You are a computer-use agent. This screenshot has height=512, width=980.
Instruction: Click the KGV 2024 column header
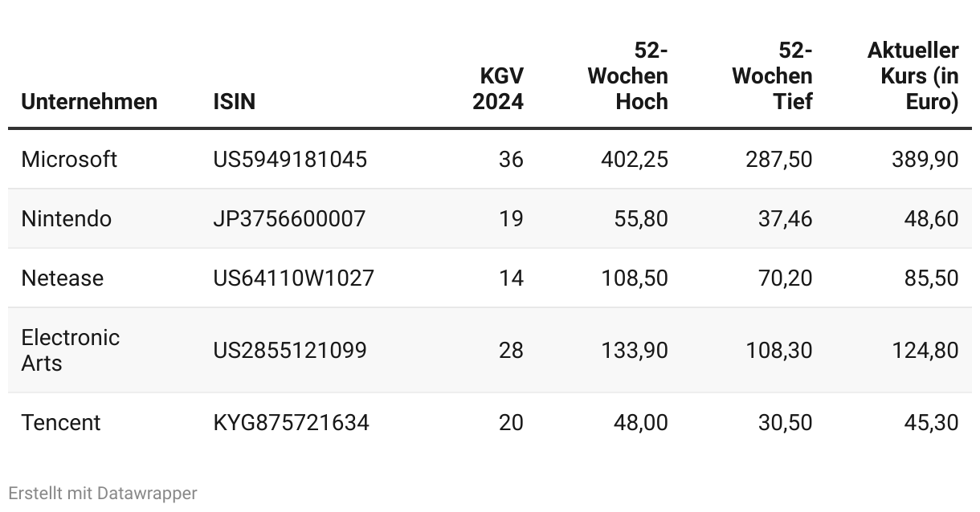498,89
